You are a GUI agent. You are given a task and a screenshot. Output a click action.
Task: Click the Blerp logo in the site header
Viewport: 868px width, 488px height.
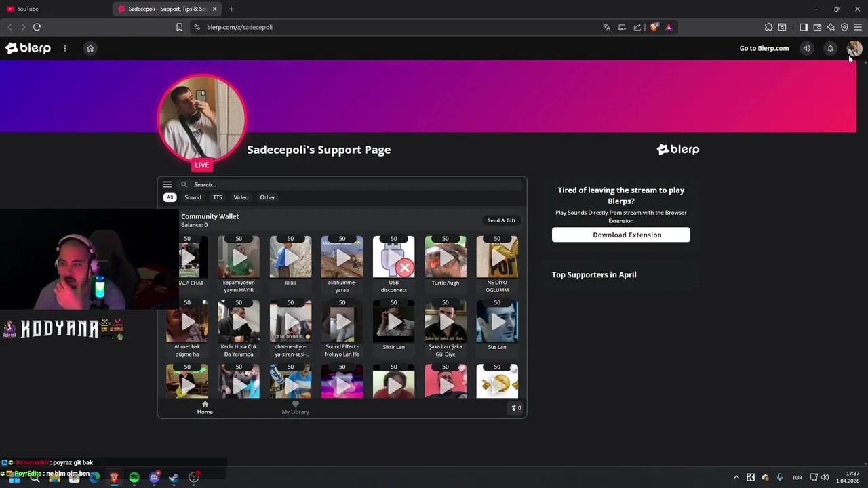28,48
